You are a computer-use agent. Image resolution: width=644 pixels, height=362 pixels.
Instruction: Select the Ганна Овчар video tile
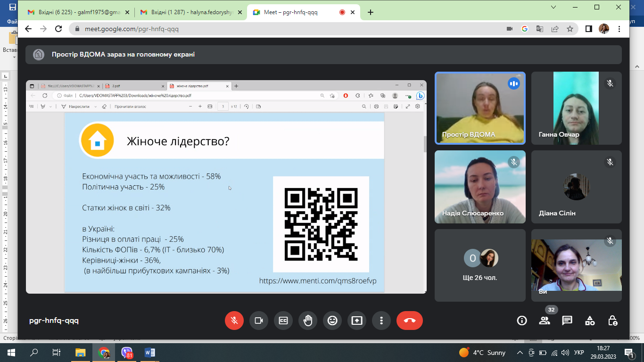point(576,108)
